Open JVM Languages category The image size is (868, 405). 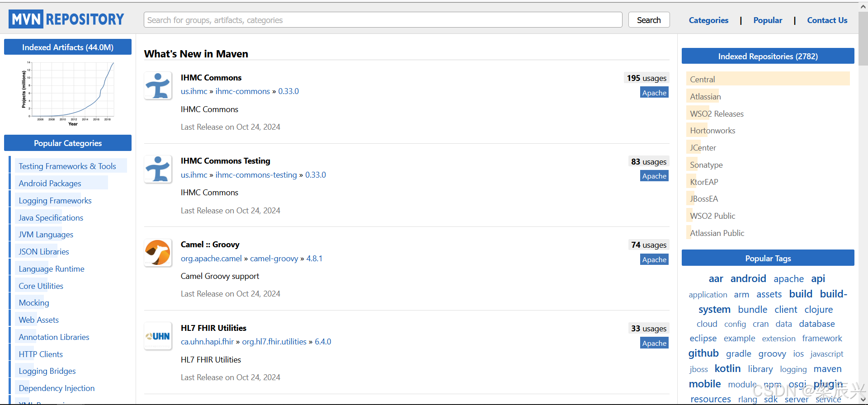[46, 235]
